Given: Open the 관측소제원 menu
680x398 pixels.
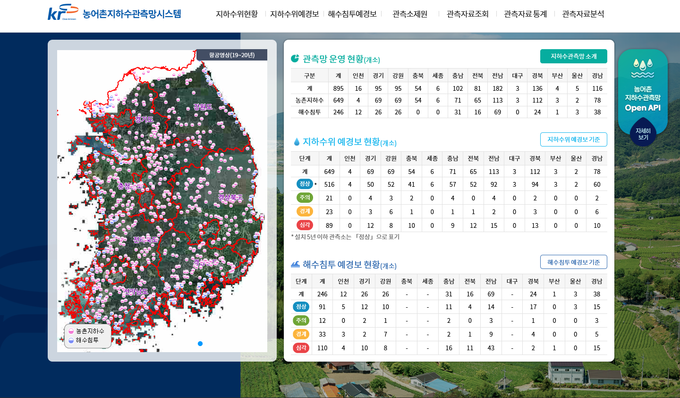Looking at the screenshot, I should (x=410, y=14).
